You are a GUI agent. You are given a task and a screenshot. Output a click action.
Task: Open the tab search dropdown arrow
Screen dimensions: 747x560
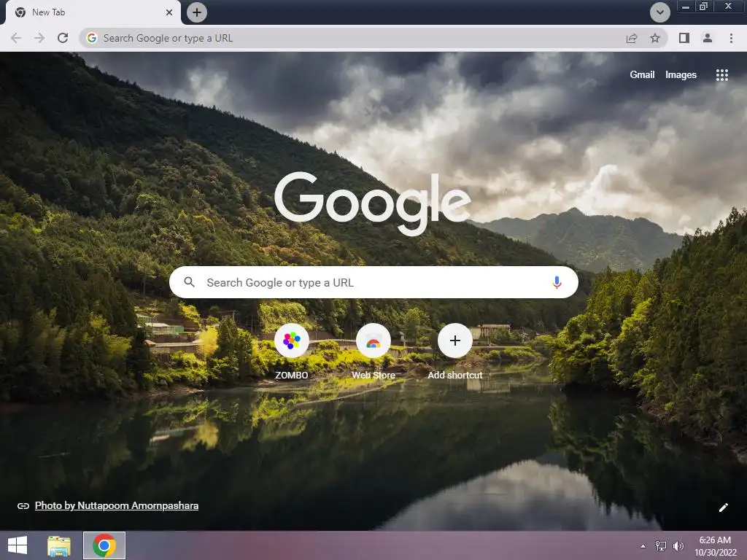pos(659,12)
